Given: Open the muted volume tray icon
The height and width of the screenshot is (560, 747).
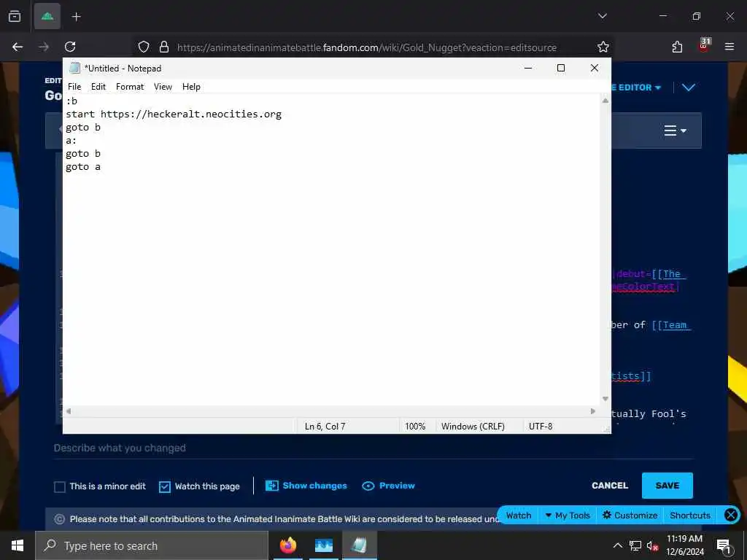Looking at the screenshot, I should point(652,545).
